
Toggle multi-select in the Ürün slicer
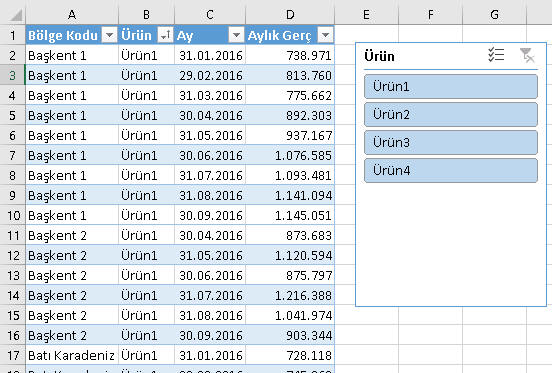496,55
